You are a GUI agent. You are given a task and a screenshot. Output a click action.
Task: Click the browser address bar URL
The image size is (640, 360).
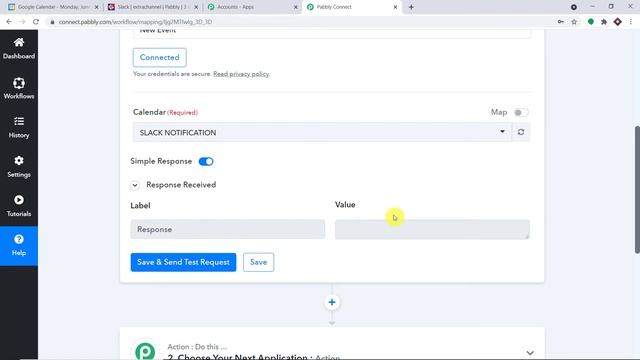point(135,22)
